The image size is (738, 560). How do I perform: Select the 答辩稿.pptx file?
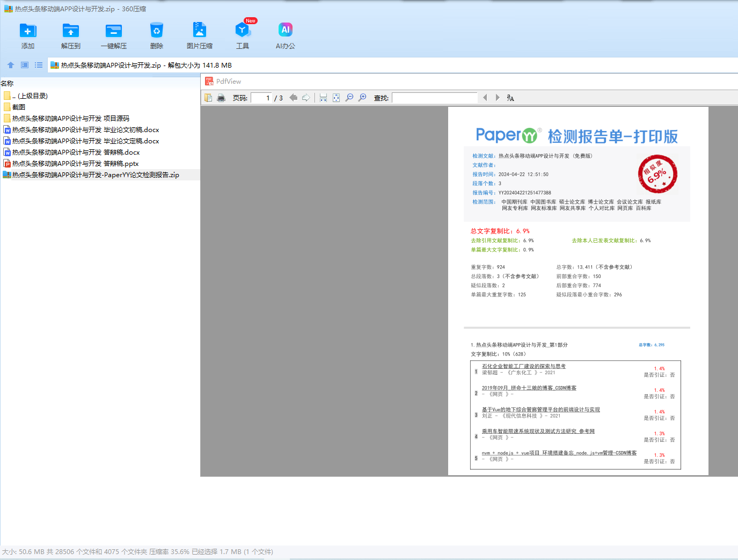(x=100, y=164)
